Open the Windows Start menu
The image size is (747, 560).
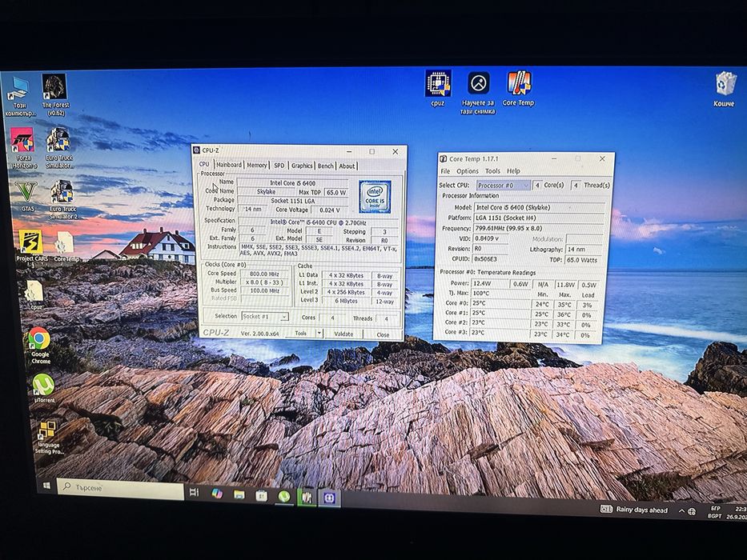[46, 486]
